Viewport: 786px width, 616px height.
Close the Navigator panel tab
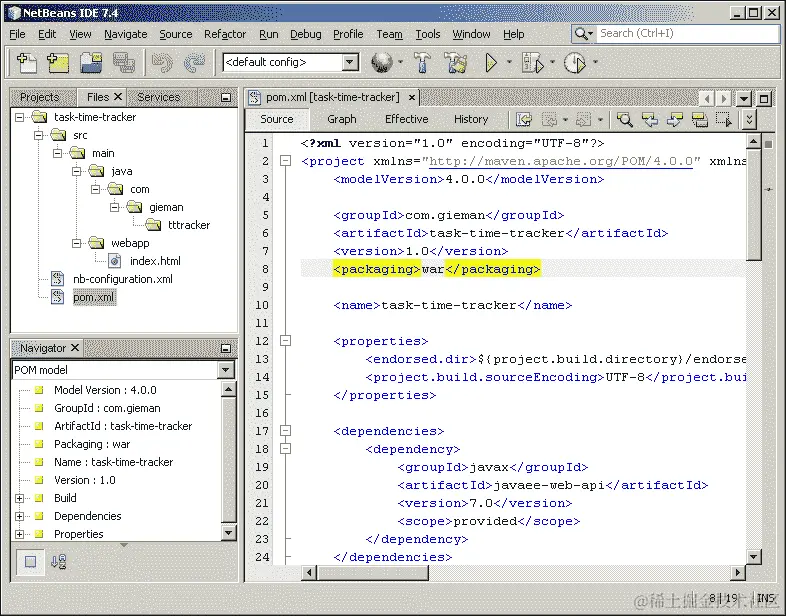click(75, 347)
